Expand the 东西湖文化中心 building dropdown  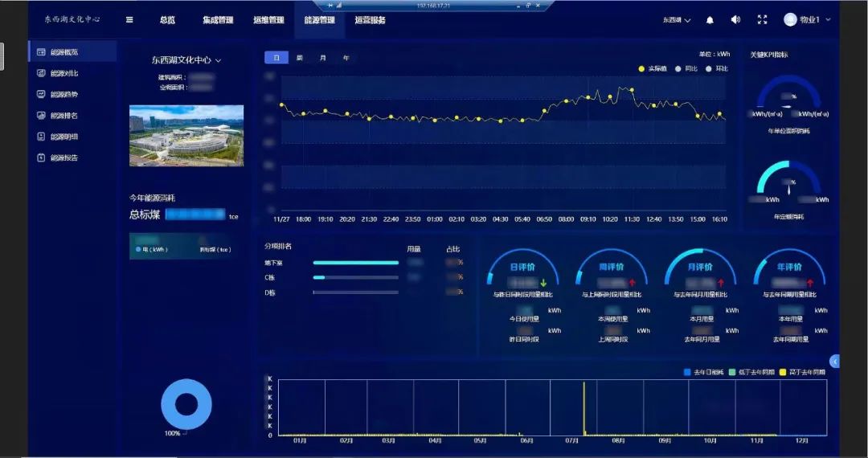(218, 60)
